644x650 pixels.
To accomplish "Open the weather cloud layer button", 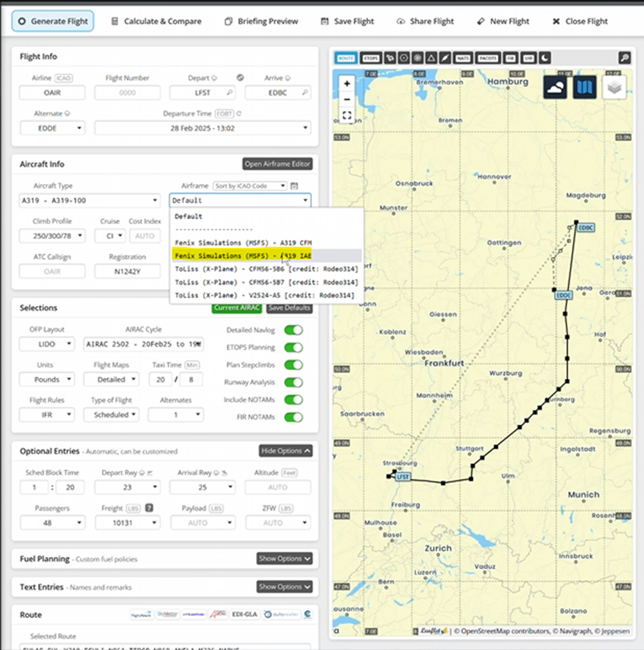I will [555, 88].
